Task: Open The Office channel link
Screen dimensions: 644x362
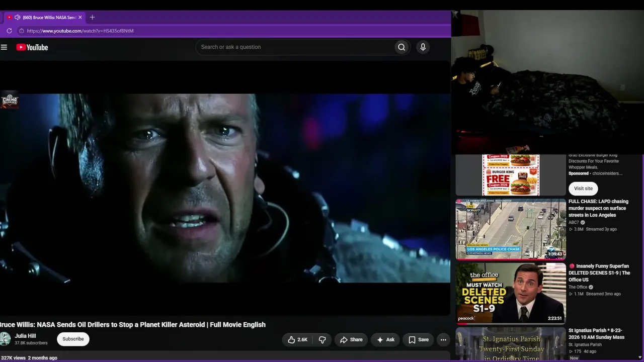Action: coord(578,287)
